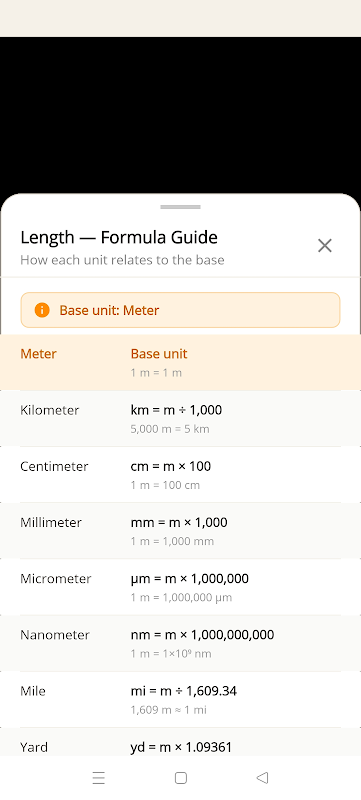Image resolution: width=361 pixels, height=800 pixels.
Task: Click the mm = m × 1,000 formula
Action: point(179,522)
